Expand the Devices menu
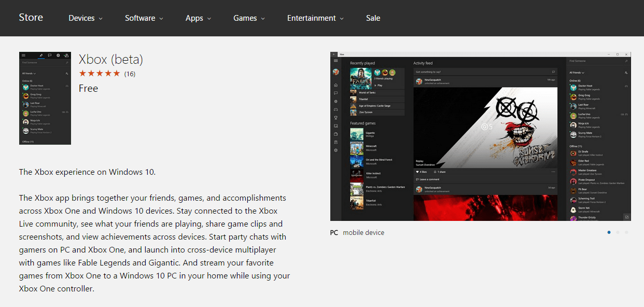The width and height of the screenshot is (644, 307). (x=86, y=18)
